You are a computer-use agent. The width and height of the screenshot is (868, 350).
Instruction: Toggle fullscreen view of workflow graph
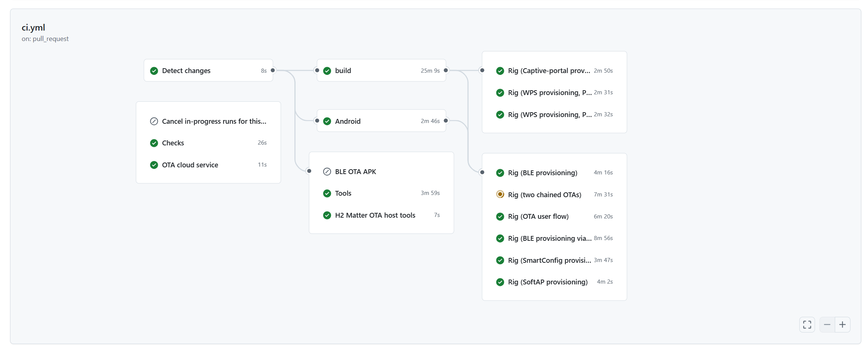tap(807, 325)
